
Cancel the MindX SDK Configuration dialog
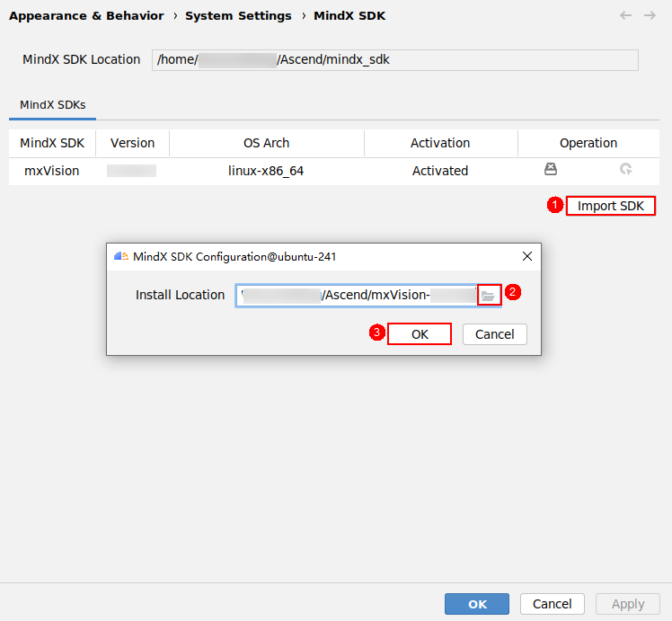click(495, 333)
